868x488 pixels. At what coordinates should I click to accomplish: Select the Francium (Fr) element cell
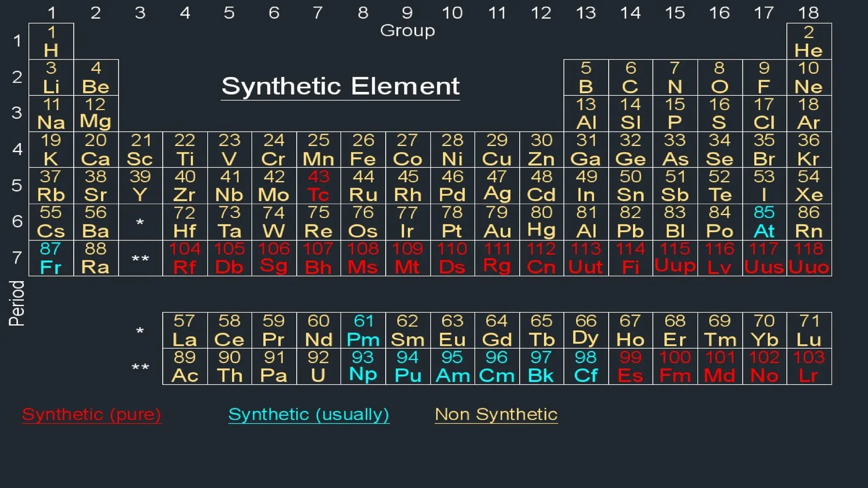(x=51, y=258)
